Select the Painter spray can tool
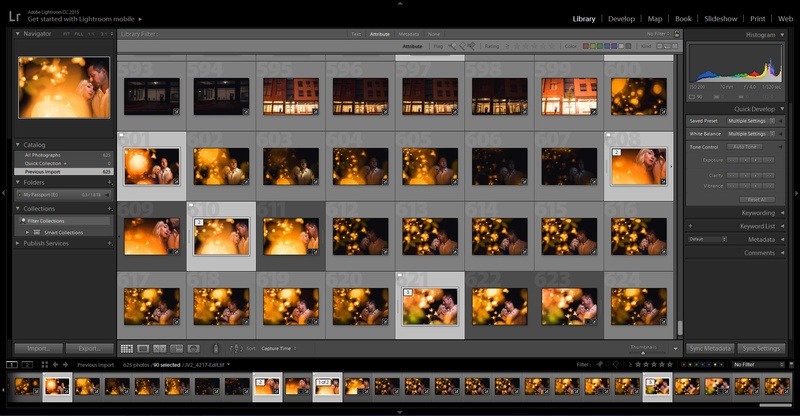Screen dimensions: 800x416 216,348
